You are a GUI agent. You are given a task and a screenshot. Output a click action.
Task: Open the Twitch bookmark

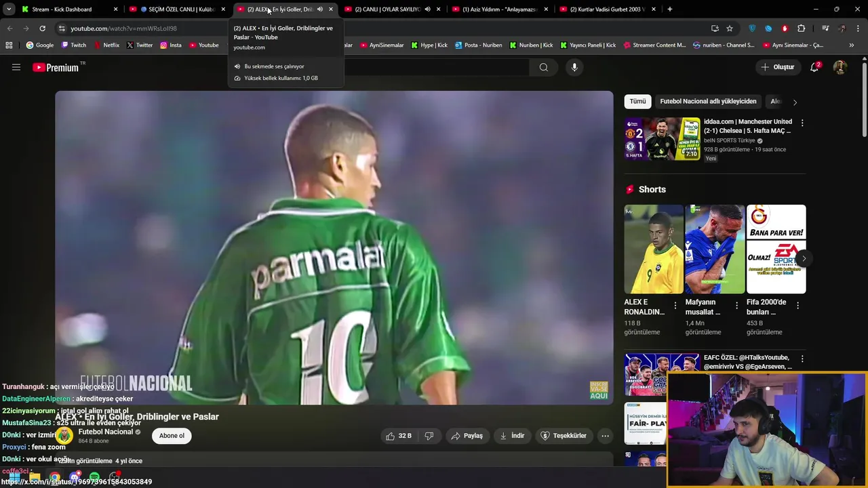[x=74, y=45]
